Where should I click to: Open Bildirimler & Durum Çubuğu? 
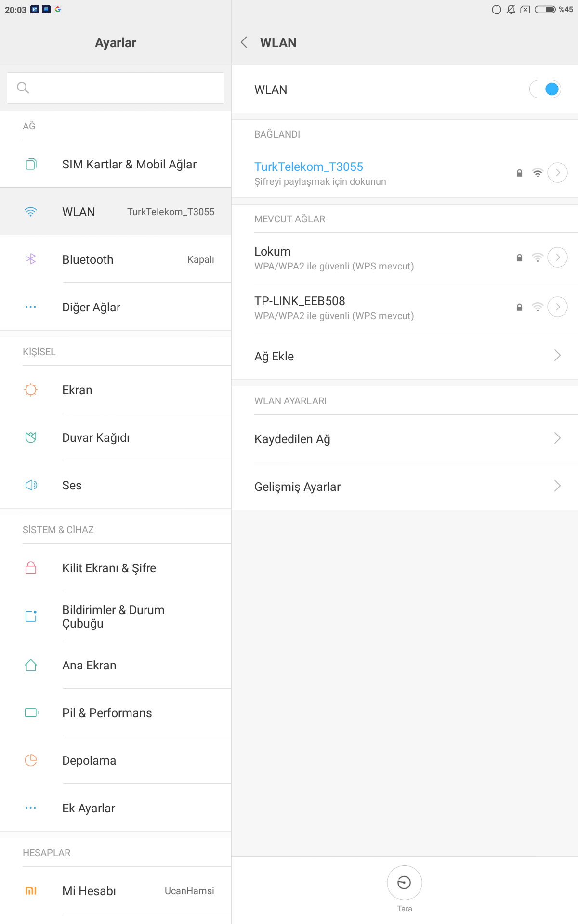click(x=116, y=616)
